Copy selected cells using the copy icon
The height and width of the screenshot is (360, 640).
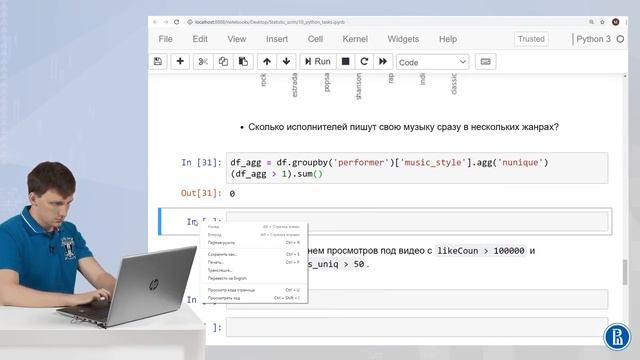click(x=223, y=62)
